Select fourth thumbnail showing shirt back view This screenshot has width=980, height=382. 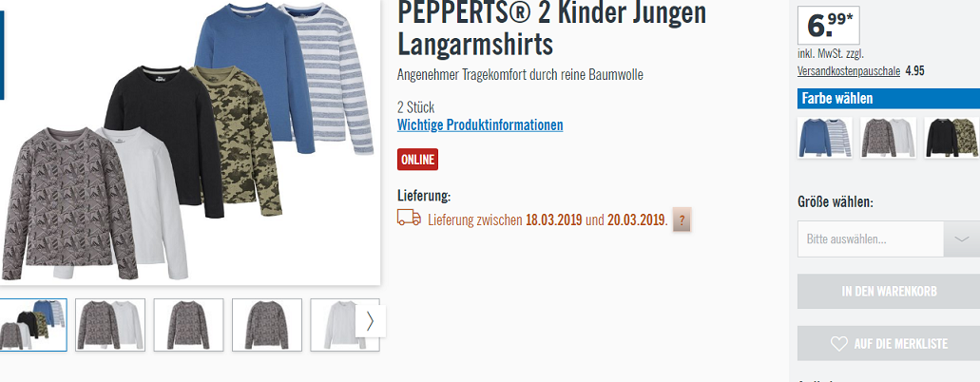267,324
